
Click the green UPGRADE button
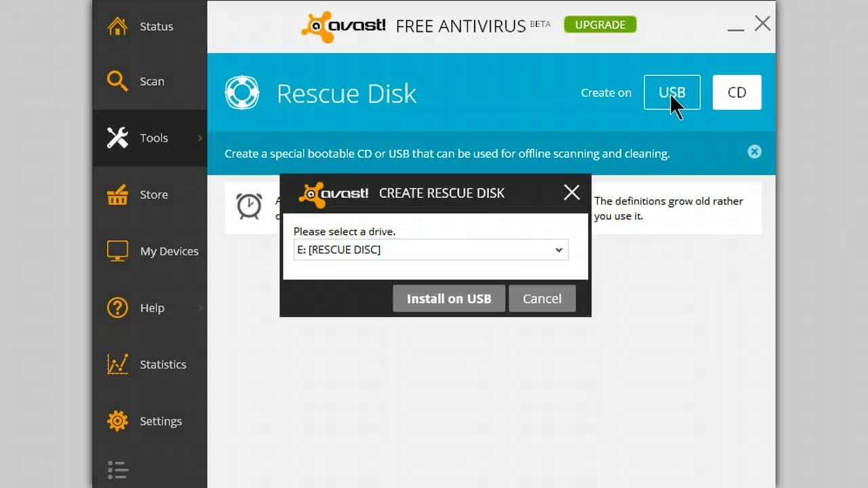[x=600, y=24]
